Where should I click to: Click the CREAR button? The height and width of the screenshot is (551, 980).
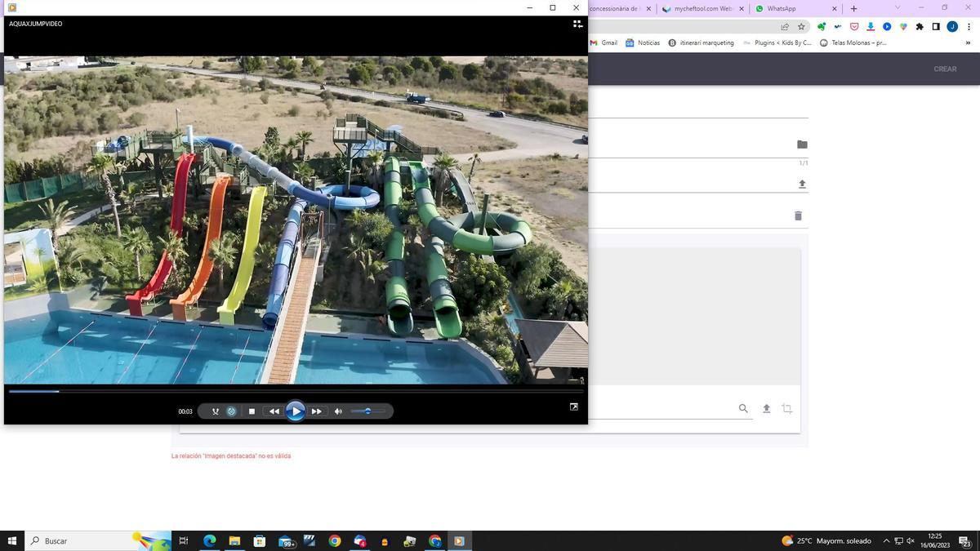(x=945, y=69)
